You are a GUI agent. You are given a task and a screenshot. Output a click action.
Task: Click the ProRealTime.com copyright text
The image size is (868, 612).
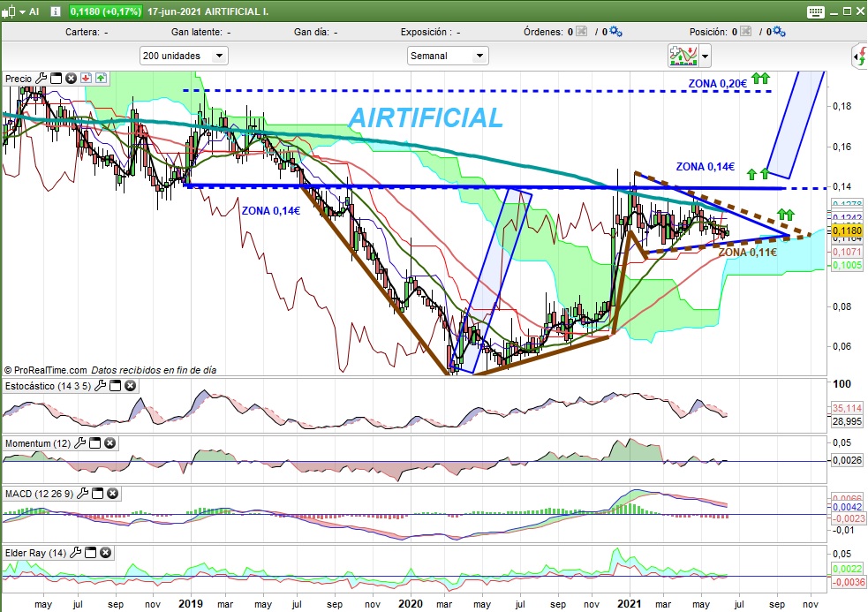pyautogui.click(x=45, y=370)
